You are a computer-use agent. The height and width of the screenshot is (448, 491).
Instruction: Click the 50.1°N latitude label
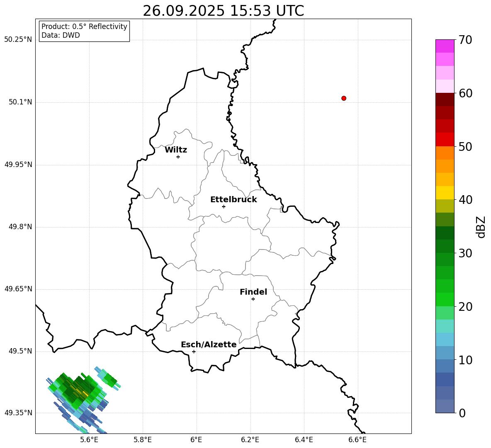coord(20,102)
